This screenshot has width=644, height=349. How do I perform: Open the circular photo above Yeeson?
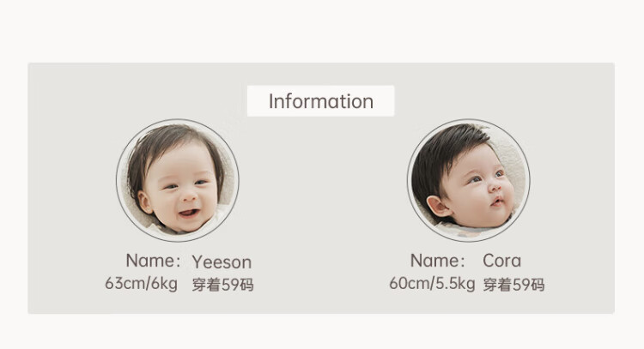(178, 180)
